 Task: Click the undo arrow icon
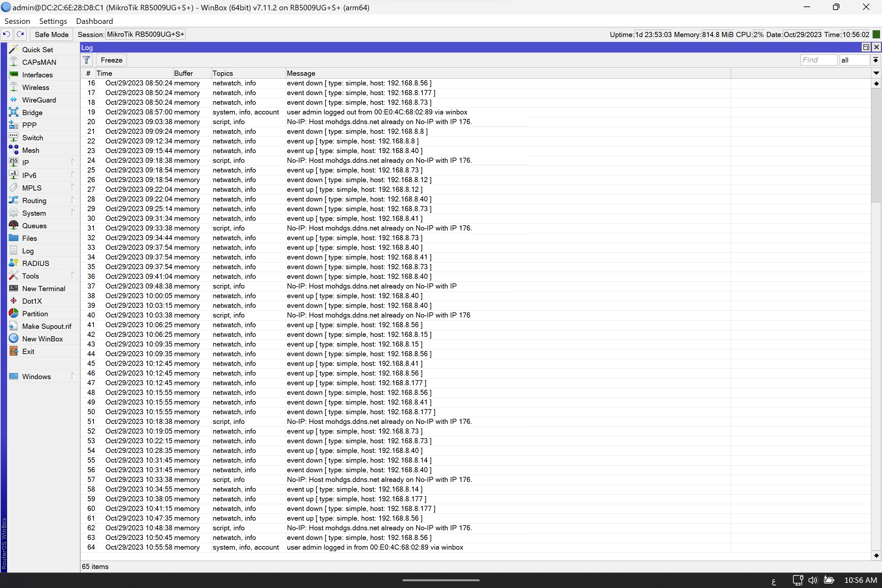pos(6,34)
